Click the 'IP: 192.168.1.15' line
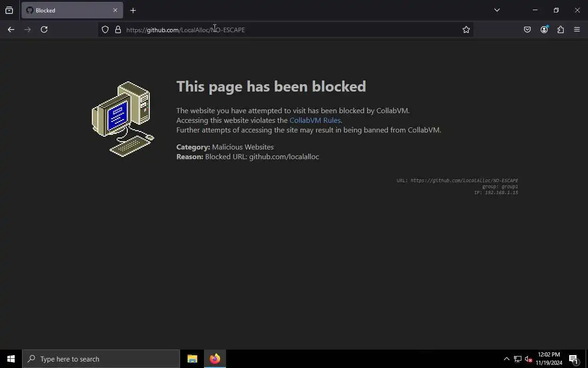Image resolution: width=588 pixels, height=368 pixels. tap(496, 193)
